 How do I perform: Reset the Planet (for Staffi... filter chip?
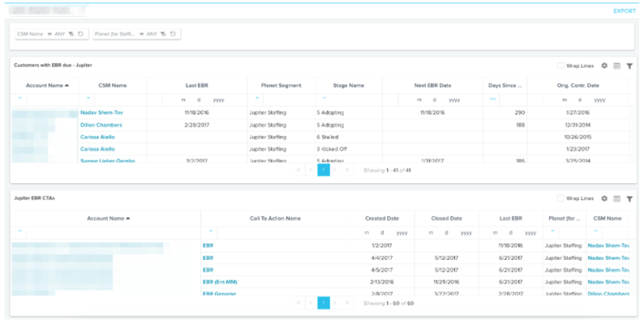click(x=173, y=34)
